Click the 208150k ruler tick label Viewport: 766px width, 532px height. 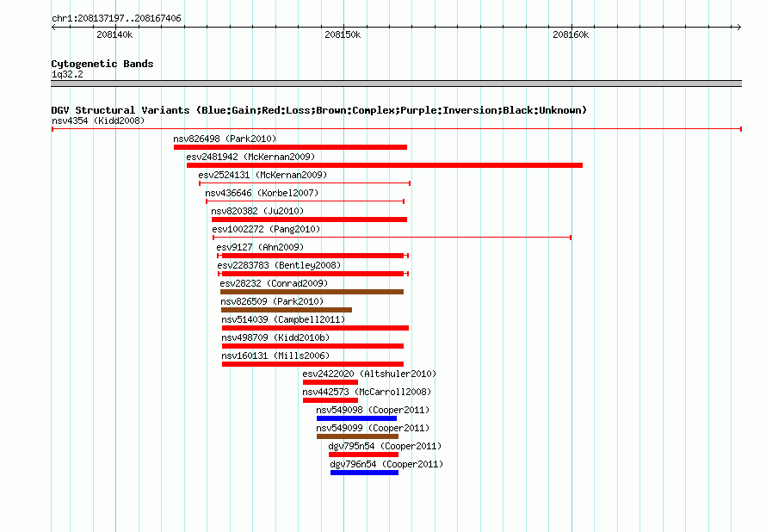pyautogui.click(x=343, y=34)
